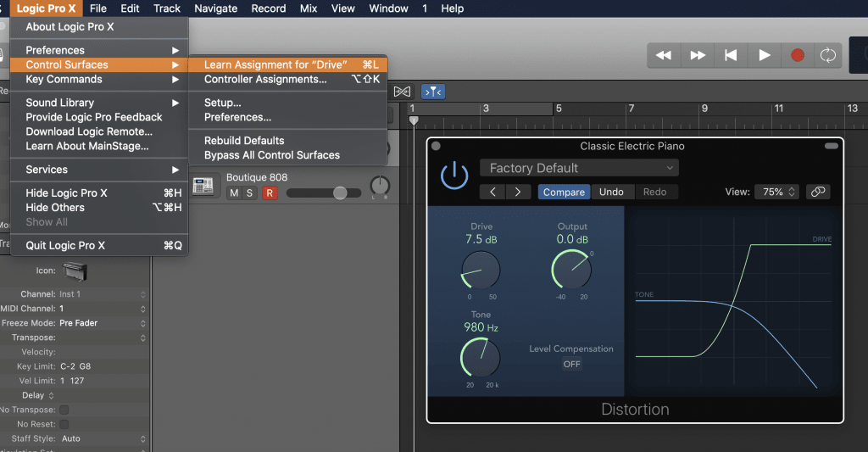Expand the Preferences submenu
The image size is (868, 452).
(x=99, y=50)
